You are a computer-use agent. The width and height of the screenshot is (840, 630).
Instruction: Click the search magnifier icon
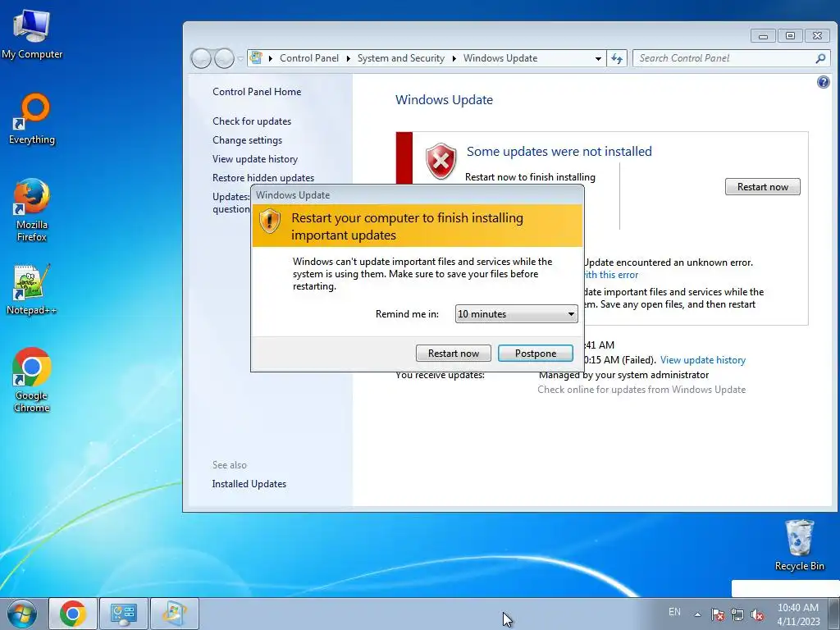(x=820, y=58)
